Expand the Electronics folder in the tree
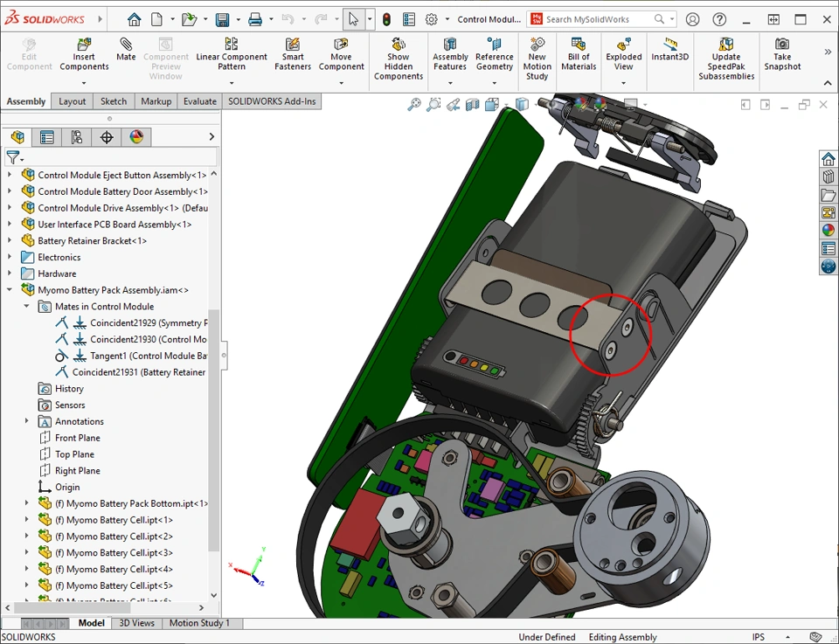This screenshot has height=644, width=839. click(x=10, y=257)
